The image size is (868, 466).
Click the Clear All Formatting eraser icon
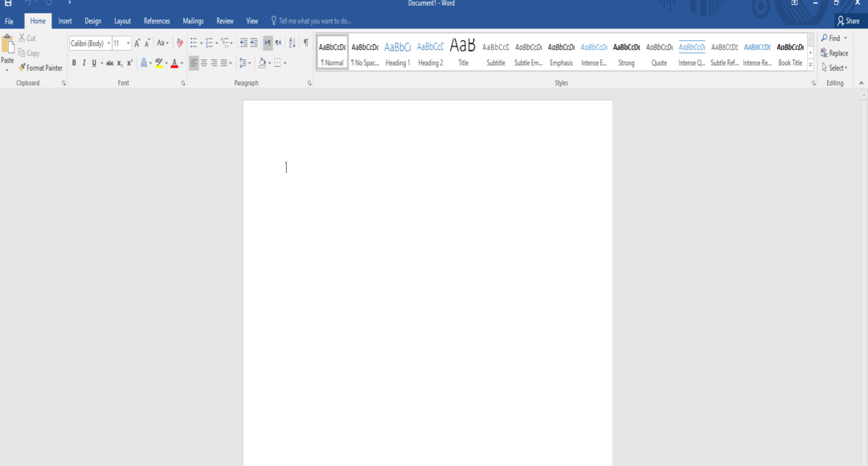(179, 43)
